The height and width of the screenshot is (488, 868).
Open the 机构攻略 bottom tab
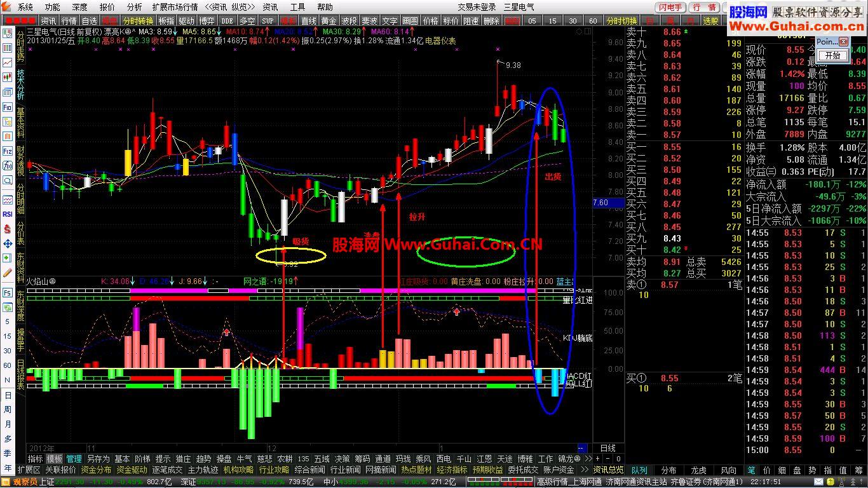(239, 470)
